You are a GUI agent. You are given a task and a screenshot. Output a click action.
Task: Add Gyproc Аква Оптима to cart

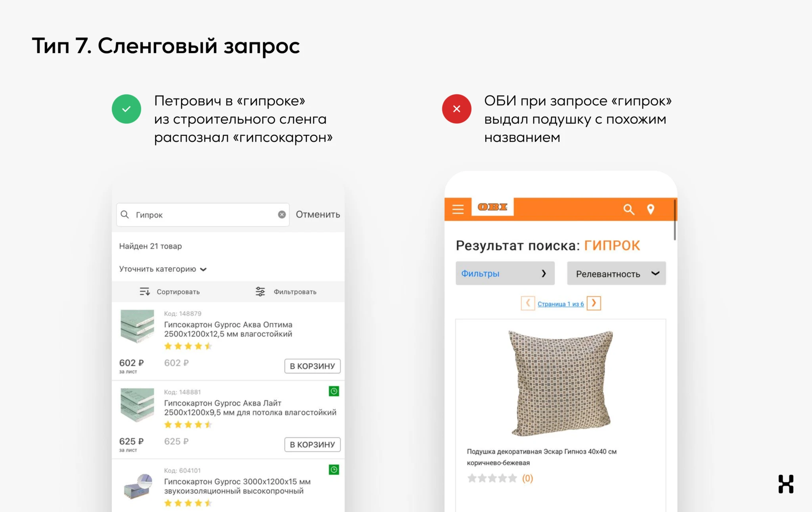[x=312, y=366]
